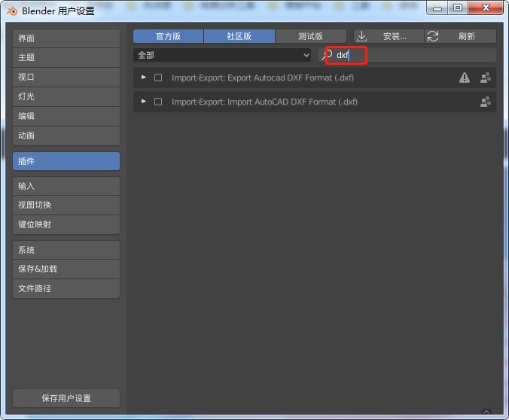The height and width of the screenshot is (420, 509).
Task: Minimize the Blender 用户设置 window
Action: [437, 8]
